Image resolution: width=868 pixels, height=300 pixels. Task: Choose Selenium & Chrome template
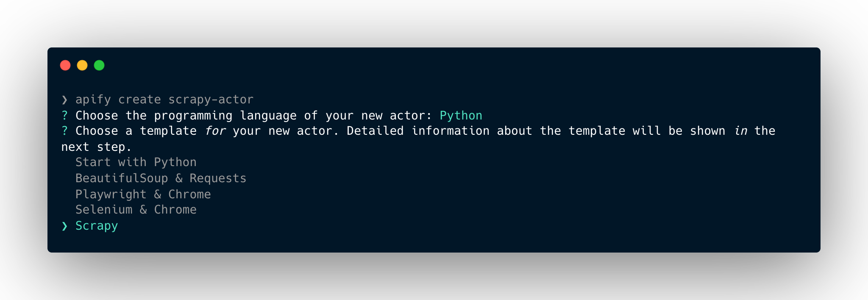click(136, 210)
